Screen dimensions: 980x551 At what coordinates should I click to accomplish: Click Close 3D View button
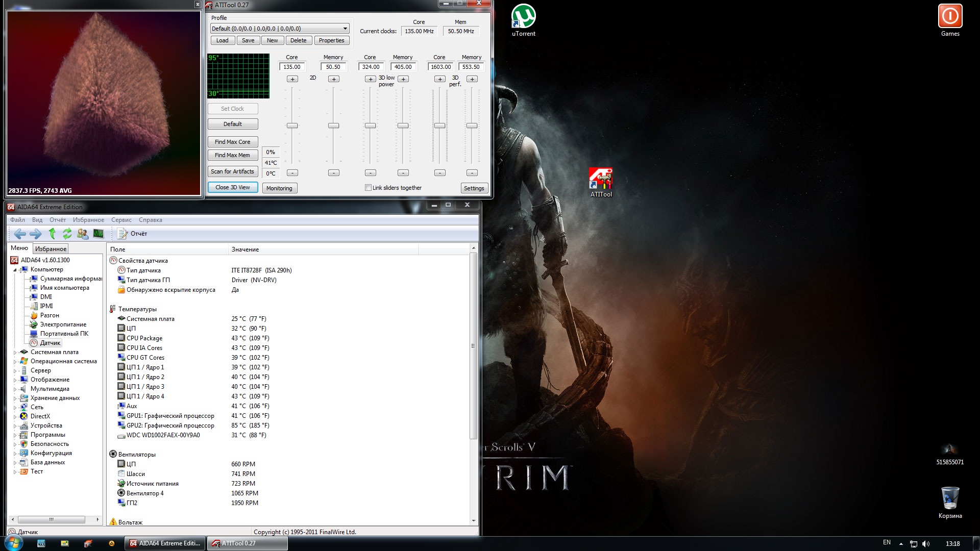click(x=232, y=187)
